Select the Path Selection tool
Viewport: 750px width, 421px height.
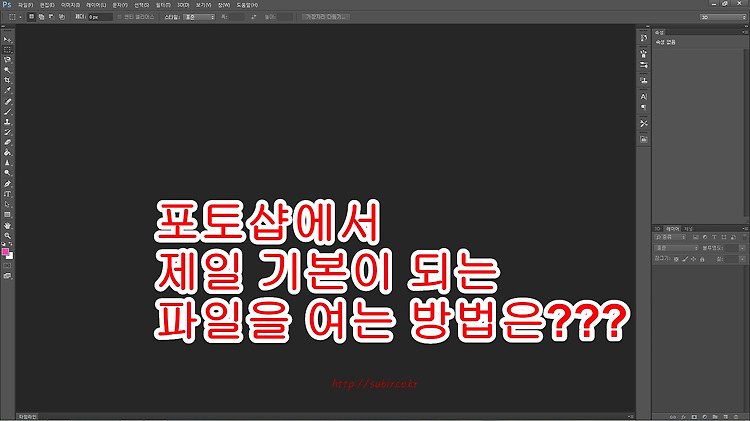point(7,205)
